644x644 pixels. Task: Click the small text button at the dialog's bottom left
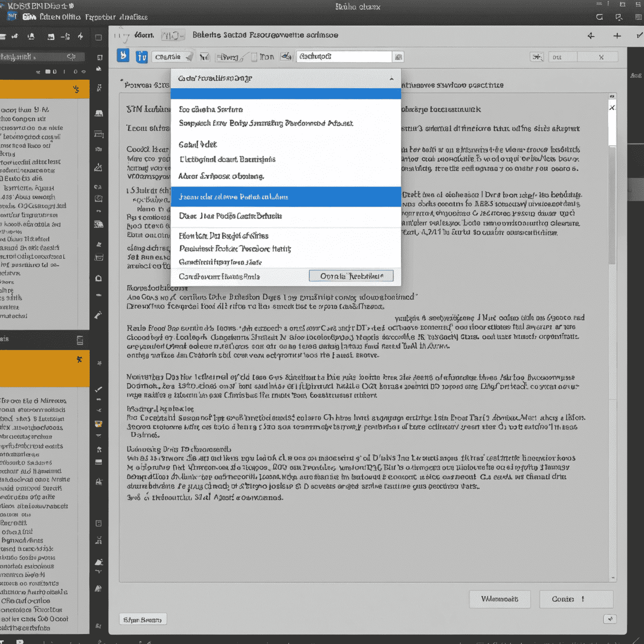143,620
